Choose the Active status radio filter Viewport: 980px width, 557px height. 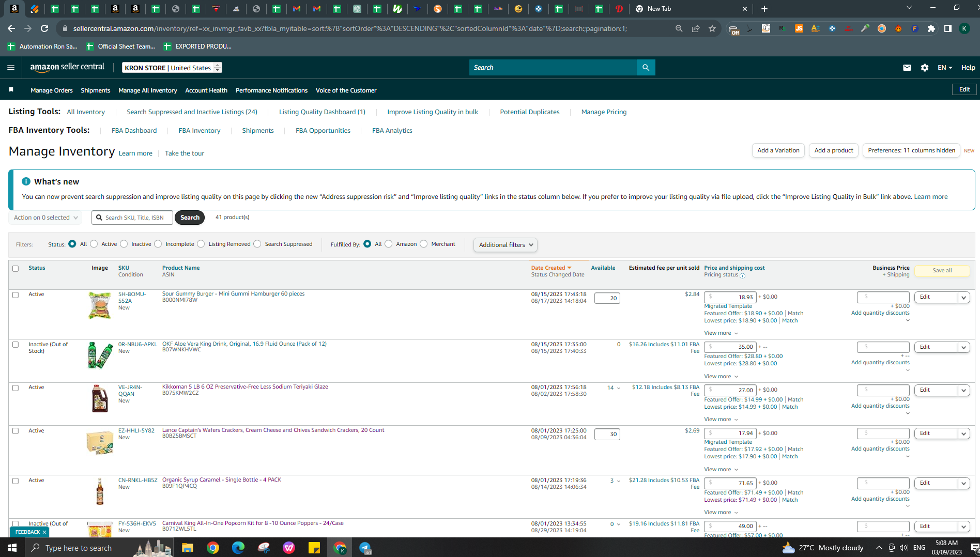tap(94, 244)
